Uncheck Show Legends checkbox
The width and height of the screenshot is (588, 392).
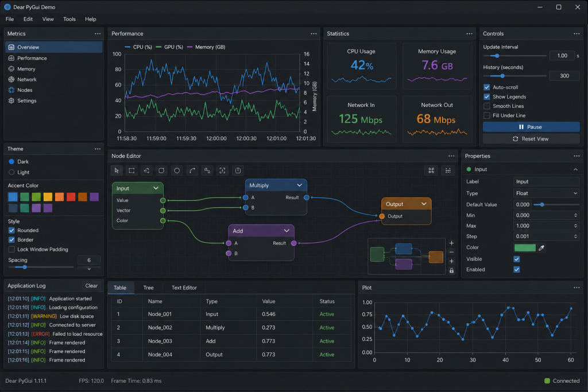487,96
